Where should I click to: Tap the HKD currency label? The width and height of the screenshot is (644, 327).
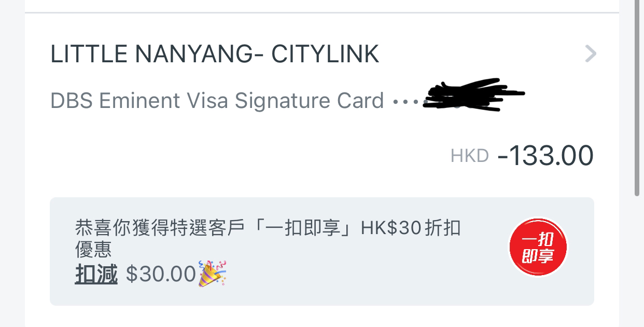tap(470, 156)
